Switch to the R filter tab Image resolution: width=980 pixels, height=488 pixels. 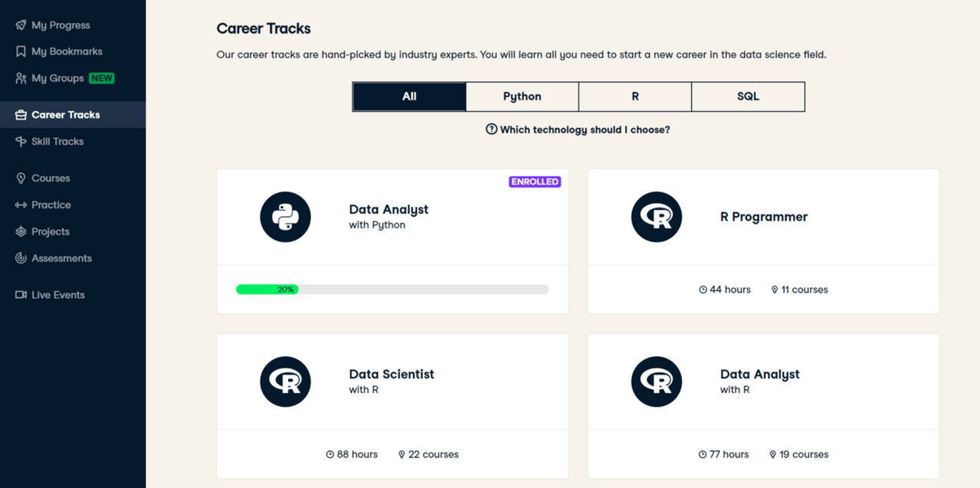(635, 97)
